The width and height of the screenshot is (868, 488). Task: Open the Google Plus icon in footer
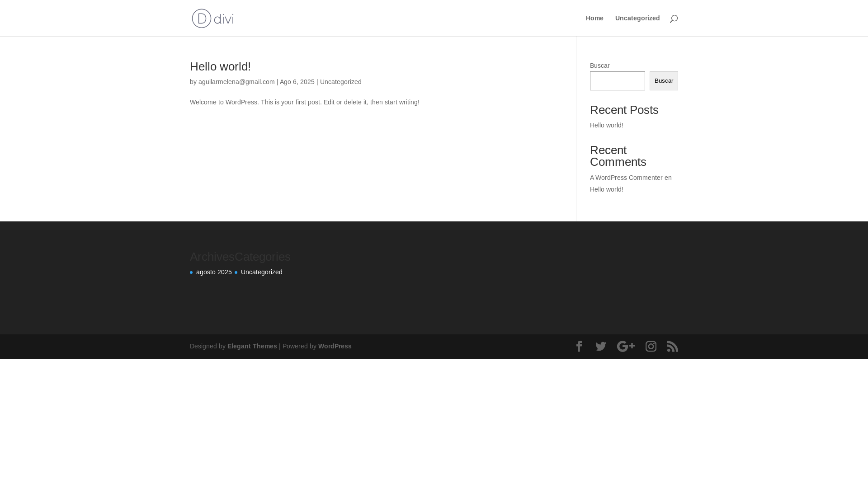(x=626, y=346)
